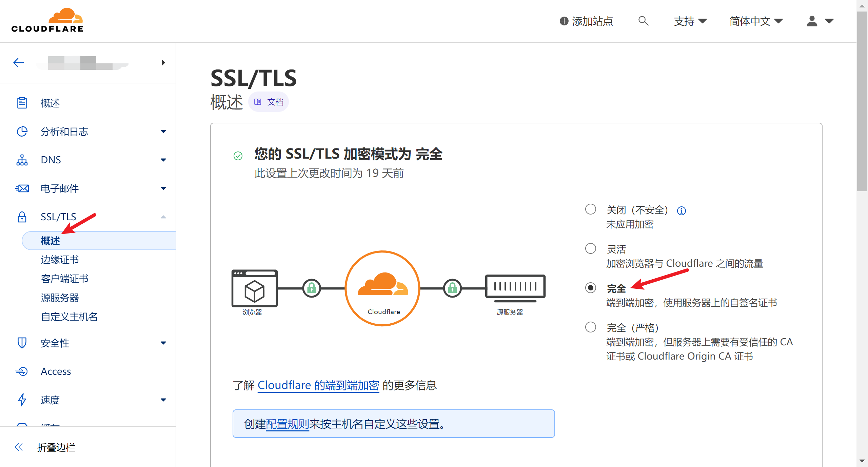
Task: Click the 添加站点 plus icon
Action: 564,21
